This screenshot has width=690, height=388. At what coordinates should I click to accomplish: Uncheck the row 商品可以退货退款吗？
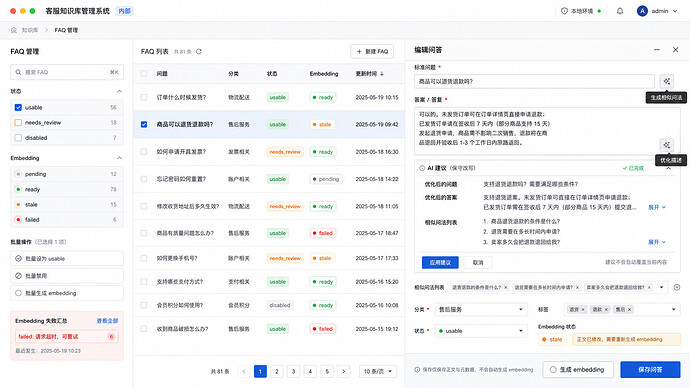(x=144, y=124)
